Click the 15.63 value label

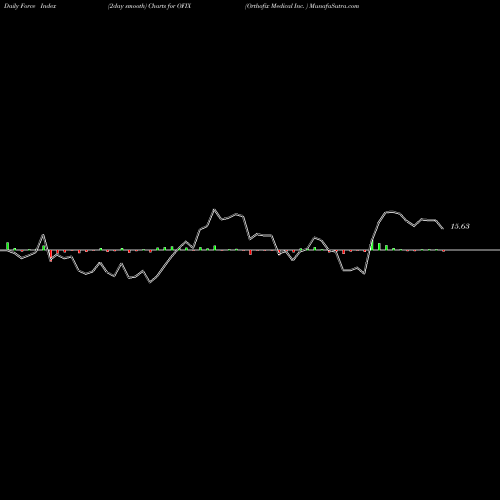tap(460, 226)
